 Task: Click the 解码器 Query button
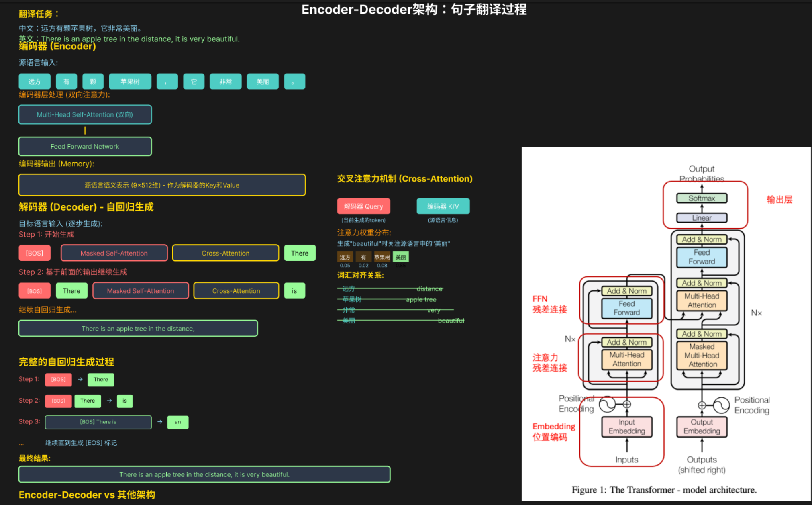[x=363, y=206]
